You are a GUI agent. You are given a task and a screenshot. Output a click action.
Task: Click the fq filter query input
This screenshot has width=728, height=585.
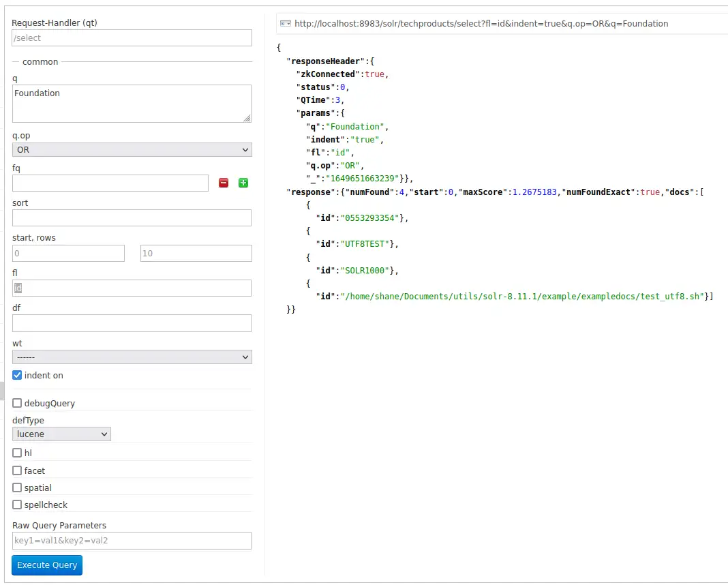pos(110,183)
